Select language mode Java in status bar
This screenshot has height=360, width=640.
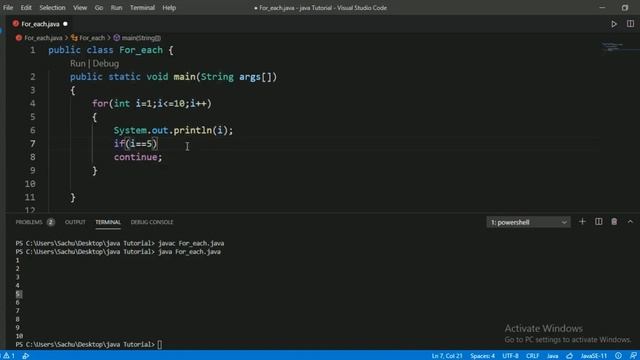552,356
